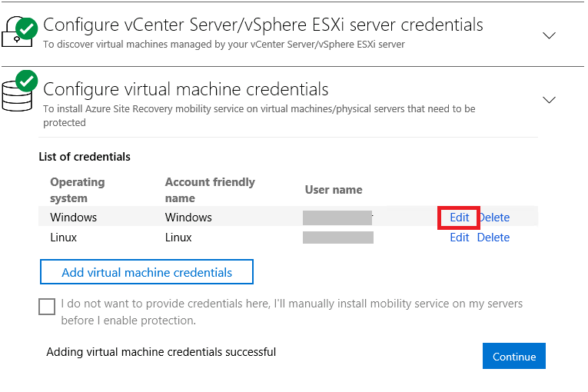Click the Operating system column header
The image size is (588, 392).
click(x=78, y=190)
